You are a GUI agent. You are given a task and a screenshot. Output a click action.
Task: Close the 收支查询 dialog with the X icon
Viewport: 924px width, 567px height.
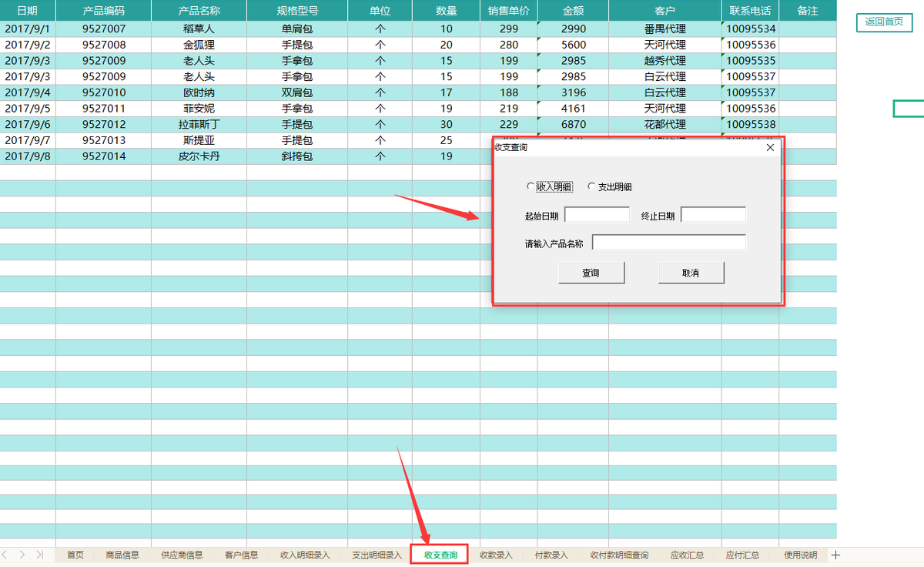point(769,147)
